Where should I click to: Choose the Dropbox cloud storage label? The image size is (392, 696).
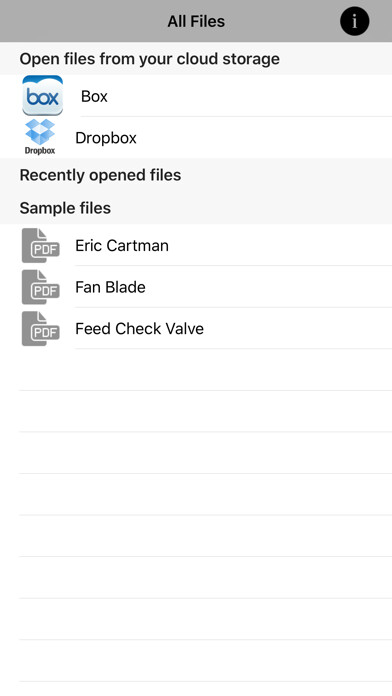tap(106, 138)
